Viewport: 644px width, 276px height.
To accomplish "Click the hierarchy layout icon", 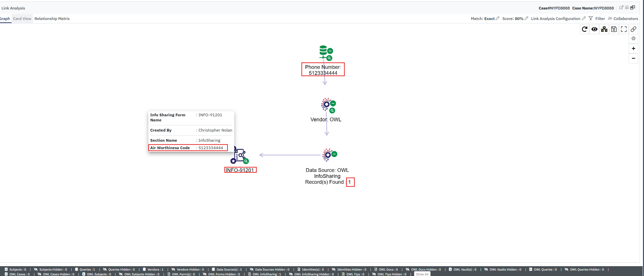I will pos(604,29).
